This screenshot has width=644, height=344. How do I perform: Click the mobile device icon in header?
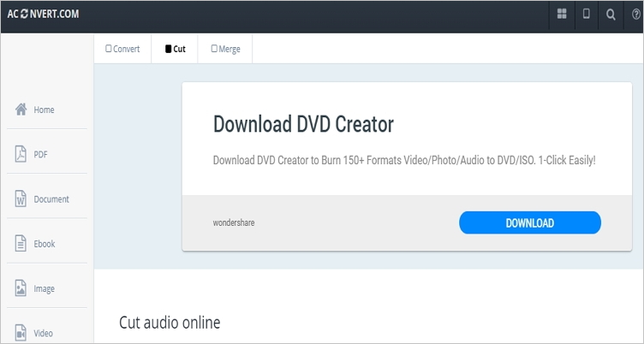coord(586,14)
